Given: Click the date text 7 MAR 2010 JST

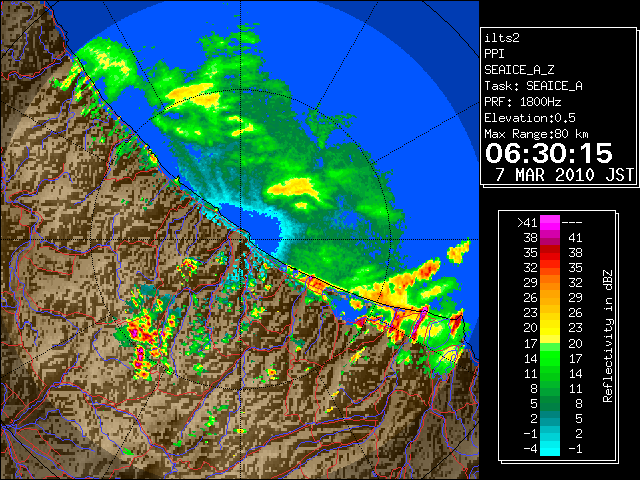Looking at the screenshot, I should (564, 175).
